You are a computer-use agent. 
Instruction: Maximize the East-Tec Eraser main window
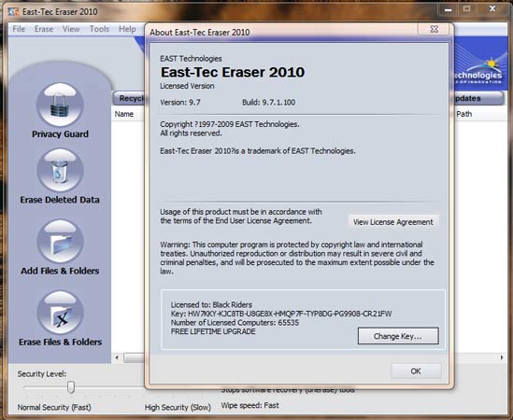point(467,10)
